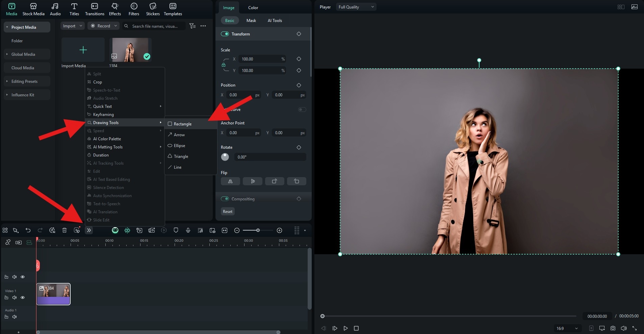Open the Audio library tab

click(55, 9)
